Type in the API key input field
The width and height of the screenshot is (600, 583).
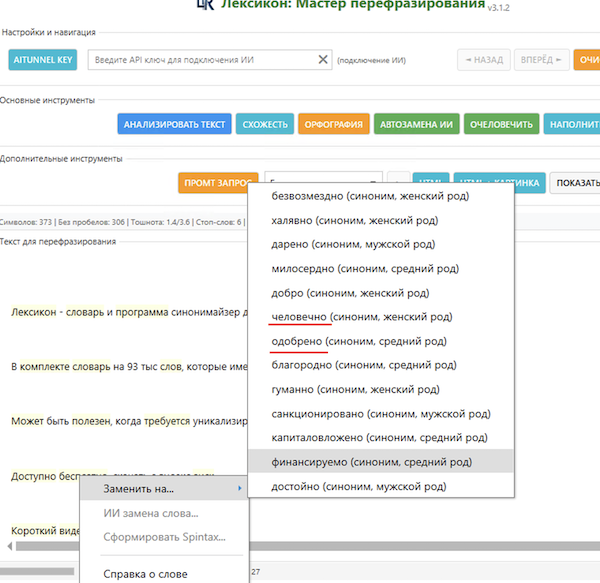(x=200, y=60)
